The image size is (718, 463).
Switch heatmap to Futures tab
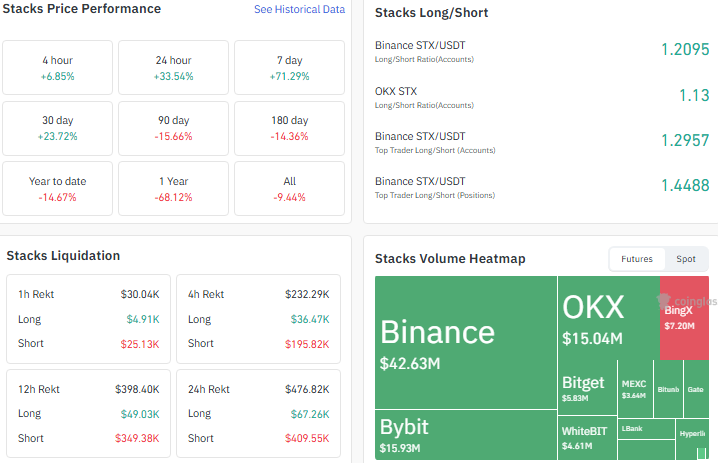(636, 259)
